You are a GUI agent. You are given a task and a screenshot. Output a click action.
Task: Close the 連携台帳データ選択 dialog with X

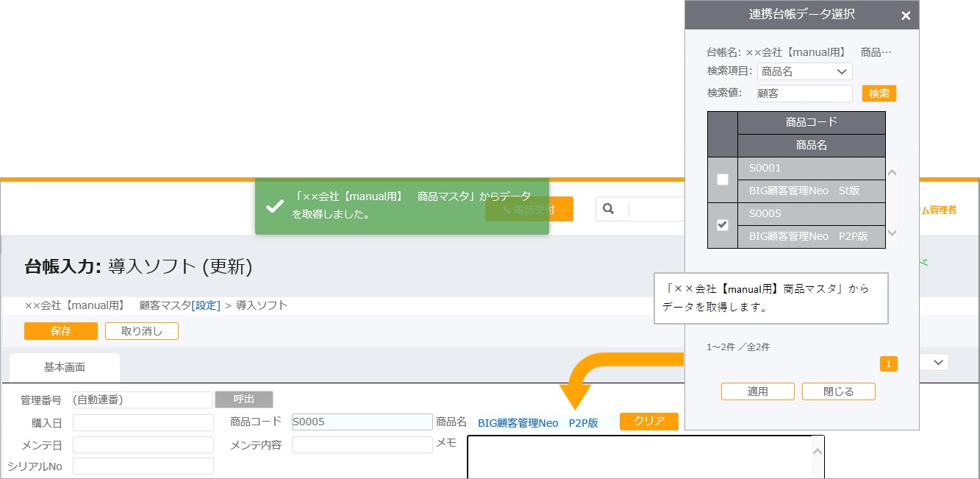906,15
